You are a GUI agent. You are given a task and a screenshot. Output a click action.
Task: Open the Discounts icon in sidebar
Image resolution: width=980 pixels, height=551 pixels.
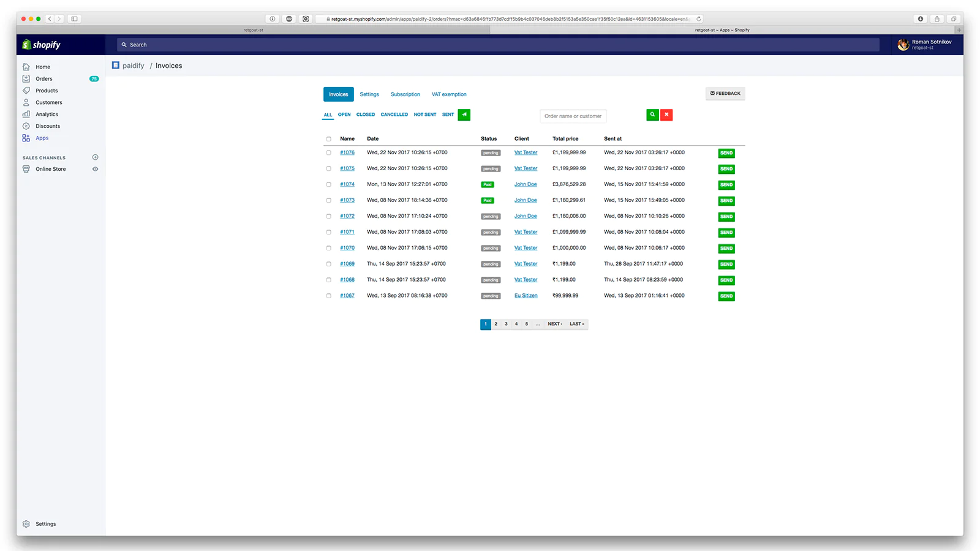tap(26, 126)
